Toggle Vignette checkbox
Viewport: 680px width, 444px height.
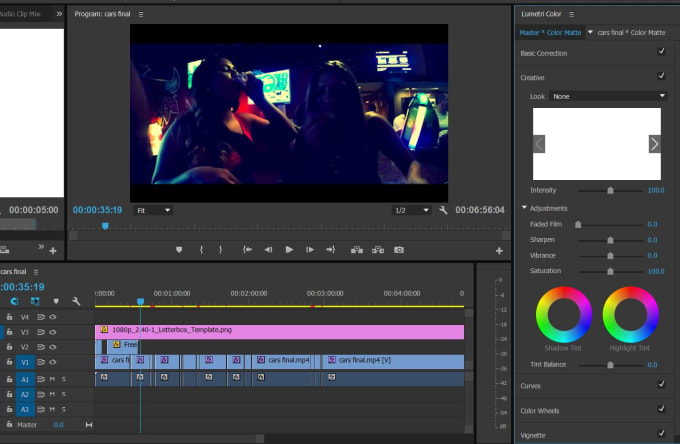point(661,433)
